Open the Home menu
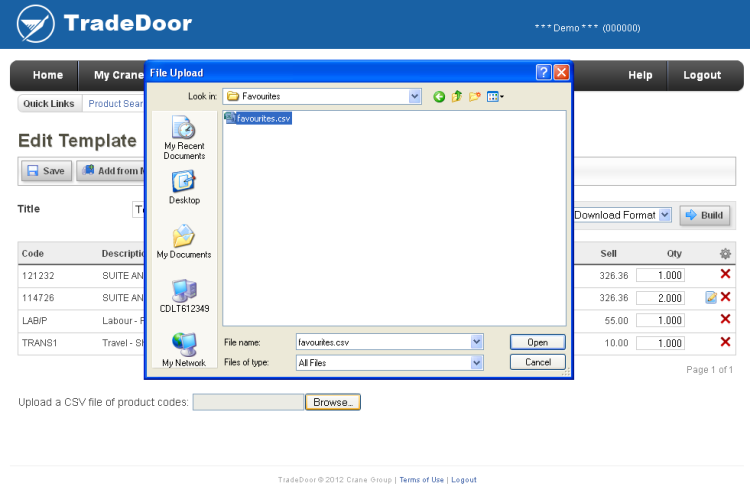This screenshot has width=750, height=493. pos(48,76)
